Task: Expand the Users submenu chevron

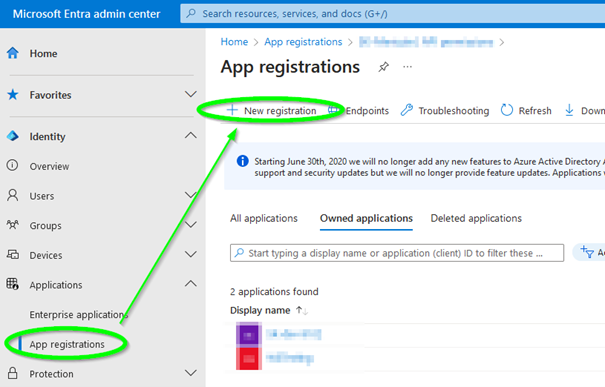Action: (x=191, y=195)
